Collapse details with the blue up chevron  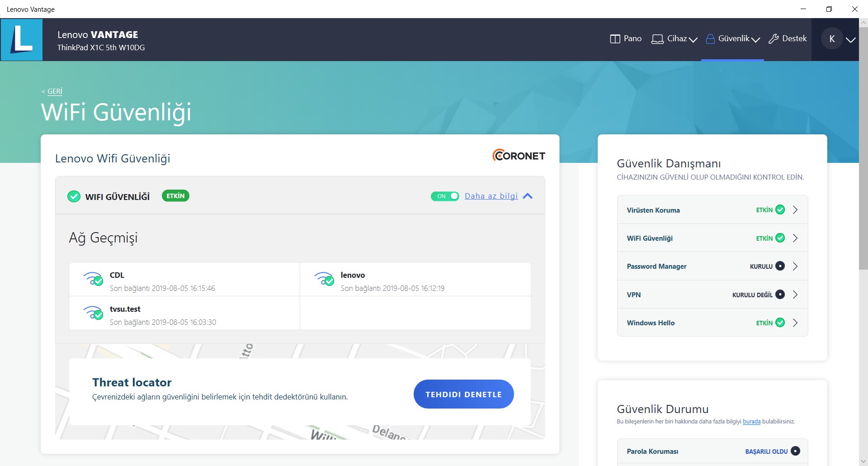[x=528, y=196]
